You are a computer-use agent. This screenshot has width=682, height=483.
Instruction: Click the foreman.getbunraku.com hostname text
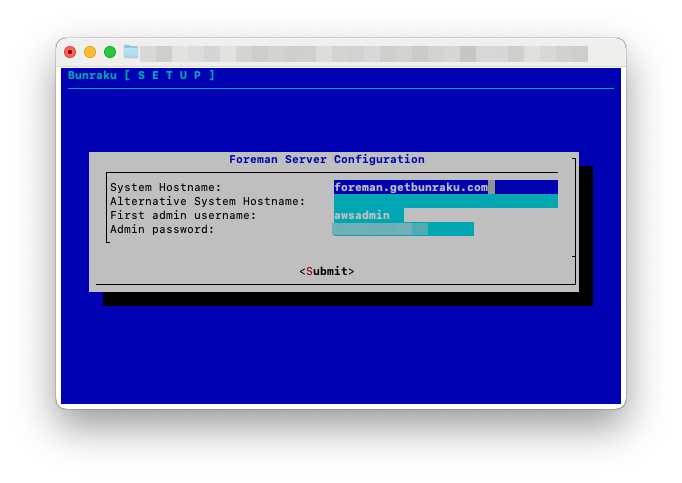(410, 187)
